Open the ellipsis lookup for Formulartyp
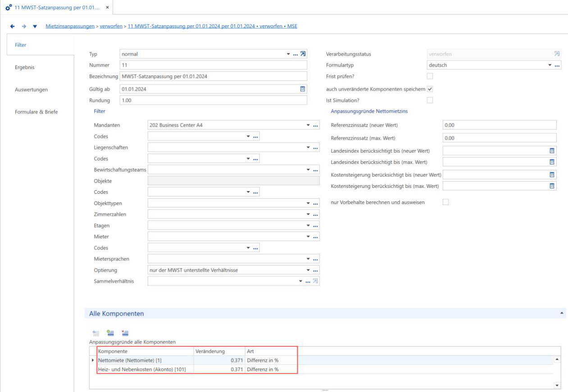This screenshot has width=568, height=392. (x=557, y=66)
